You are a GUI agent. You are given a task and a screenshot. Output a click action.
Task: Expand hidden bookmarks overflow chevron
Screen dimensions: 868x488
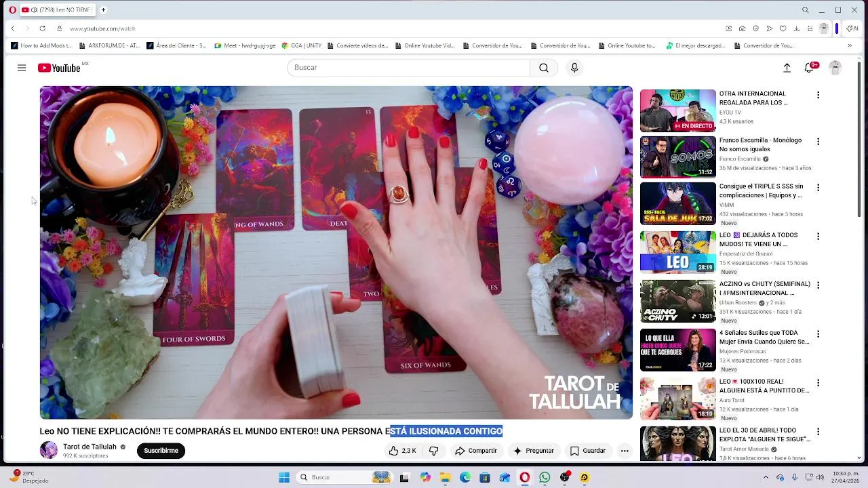coord(850,45)
